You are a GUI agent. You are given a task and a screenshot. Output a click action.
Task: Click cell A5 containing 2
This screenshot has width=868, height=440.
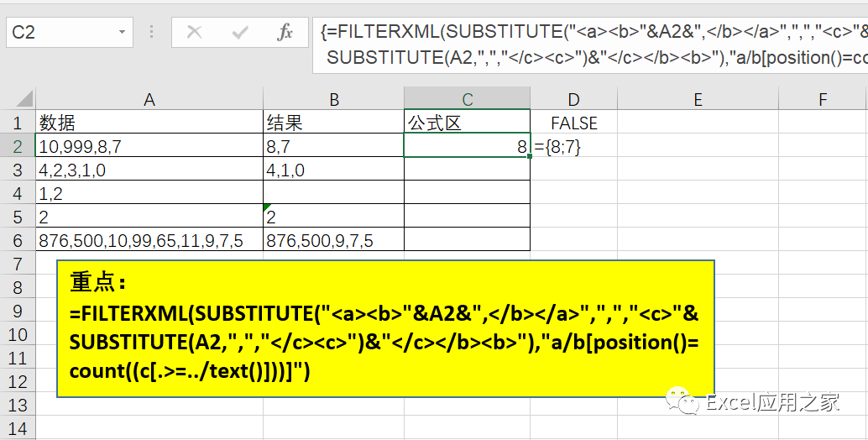[x=149, y=217]
